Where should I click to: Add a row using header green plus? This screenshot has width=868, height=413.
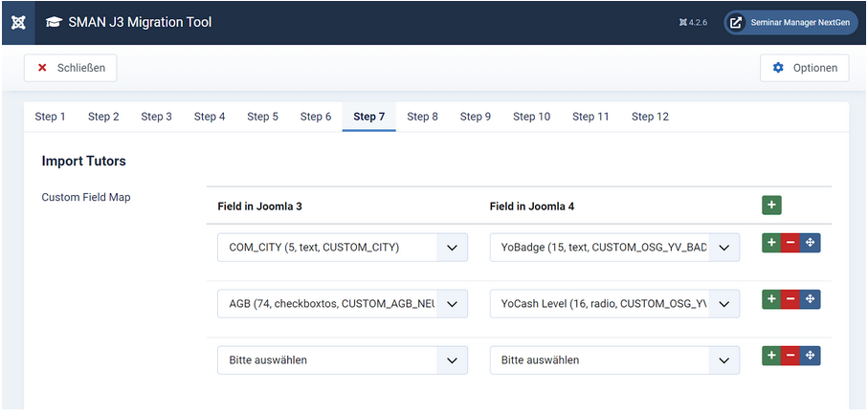click(771, 205)
